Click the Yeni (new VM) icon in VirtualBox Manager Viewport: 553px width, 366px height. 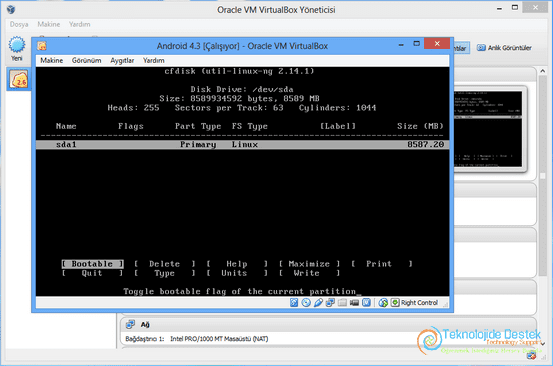(17, 45)
